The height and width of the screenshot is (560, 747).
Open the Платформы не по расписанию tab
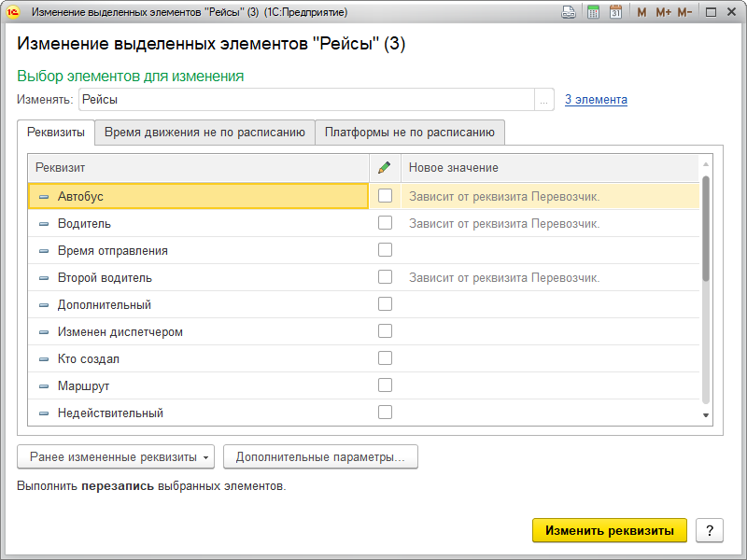[409, 133]
